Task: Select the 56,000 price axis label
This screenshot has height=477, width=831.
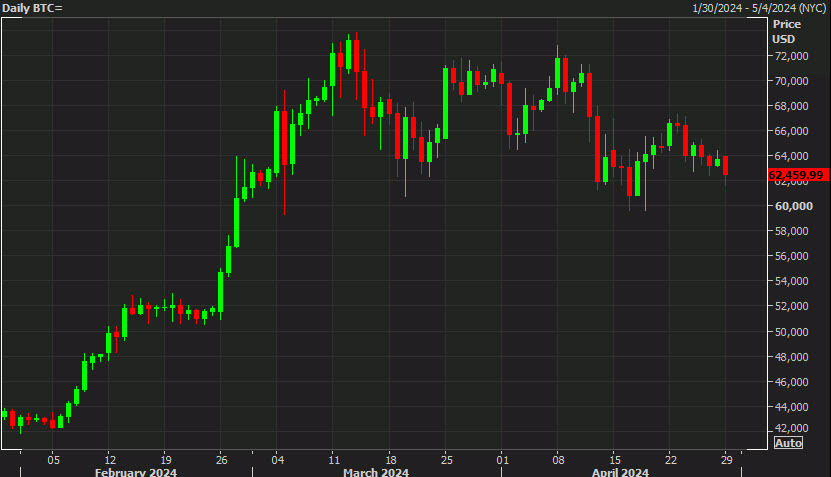Action: tap(791, 256)
